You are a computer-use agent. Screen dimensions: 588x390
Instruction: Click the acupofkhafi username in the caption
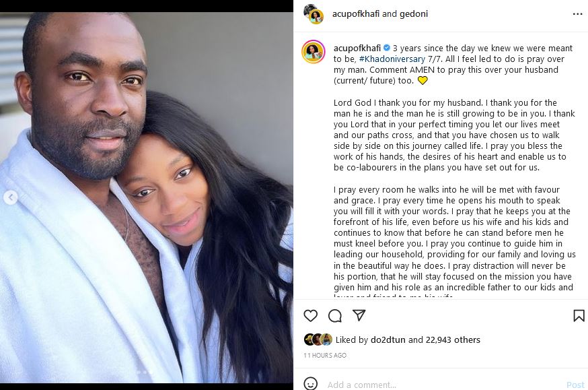click(357, 48)
